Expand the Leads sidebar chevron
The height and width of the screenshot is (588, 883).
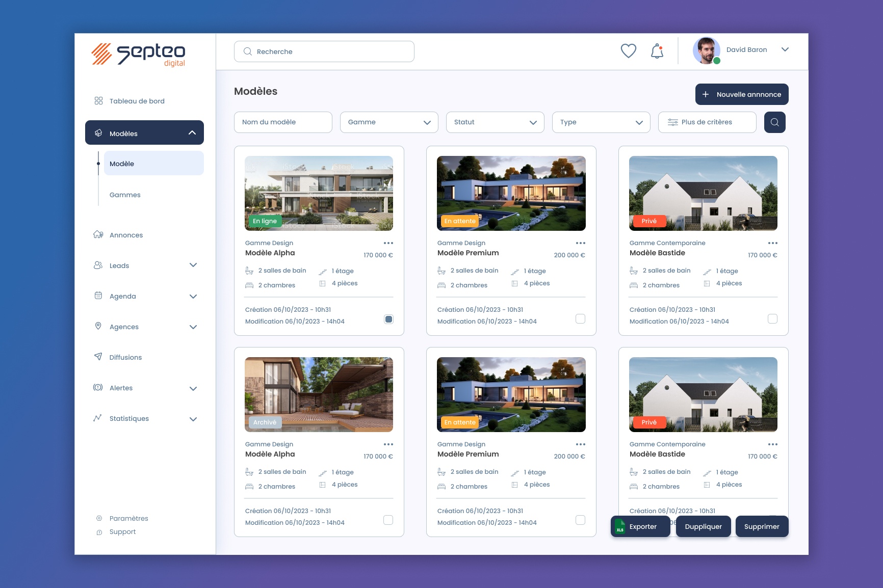coord(193,265)
